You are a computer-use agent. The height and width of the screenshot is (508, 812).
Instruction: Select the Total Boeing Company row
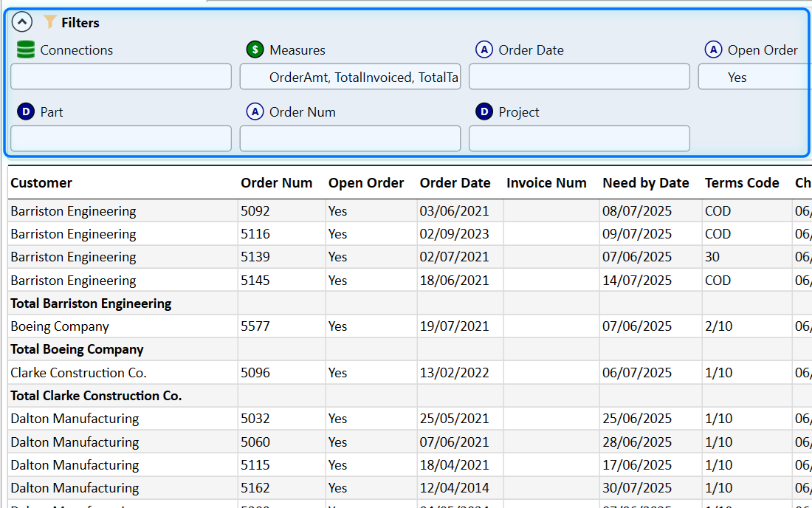[x=410, y=349]
